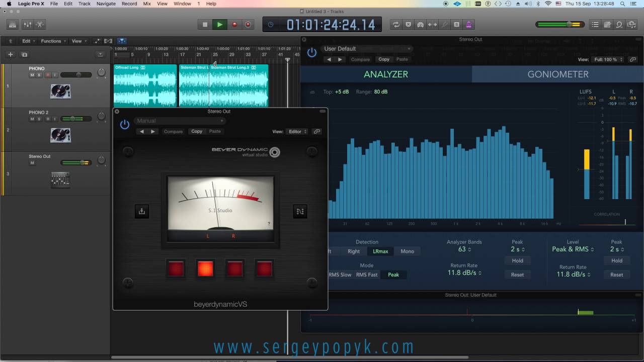
Task: Open the Editor view dropdown in beyerdynamic plugin
Action: [x=298, y=132]
